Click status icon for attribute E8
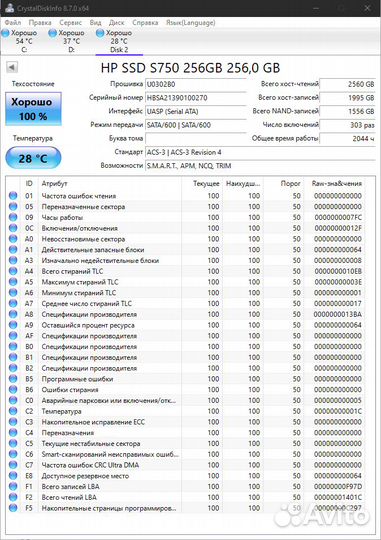 tap(13, 476)
